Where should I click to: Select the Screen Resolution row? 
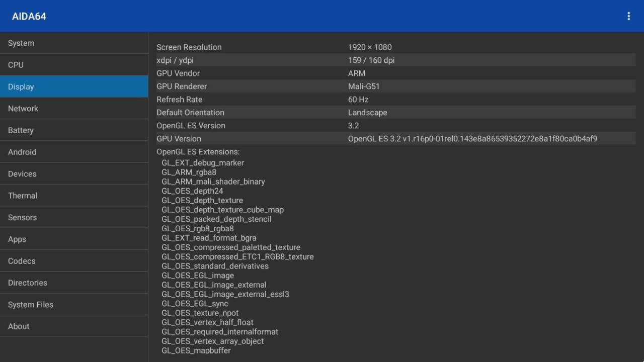click(x=396, y=47)
